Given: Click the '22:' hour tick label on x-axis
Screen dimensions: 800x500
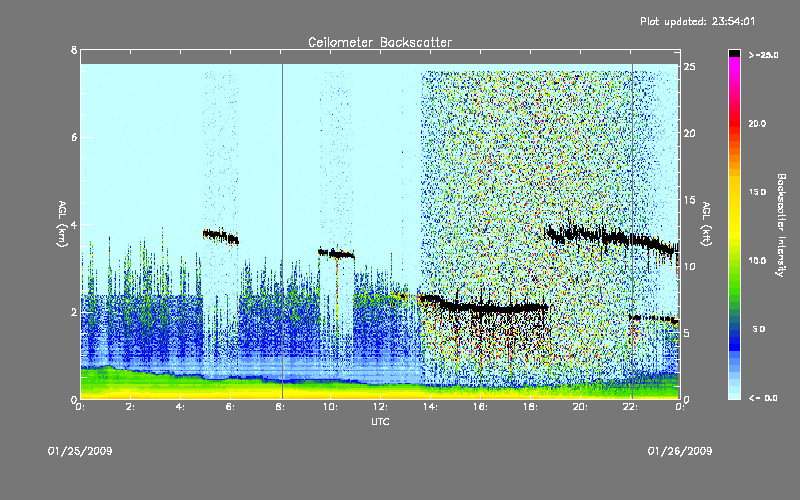Looking at the screenshot, I should tap(630, 407).
